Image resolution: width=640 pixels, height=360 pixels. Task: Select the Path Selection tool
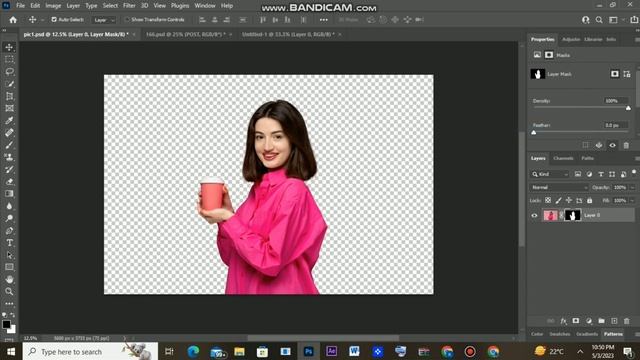(9, 255)
